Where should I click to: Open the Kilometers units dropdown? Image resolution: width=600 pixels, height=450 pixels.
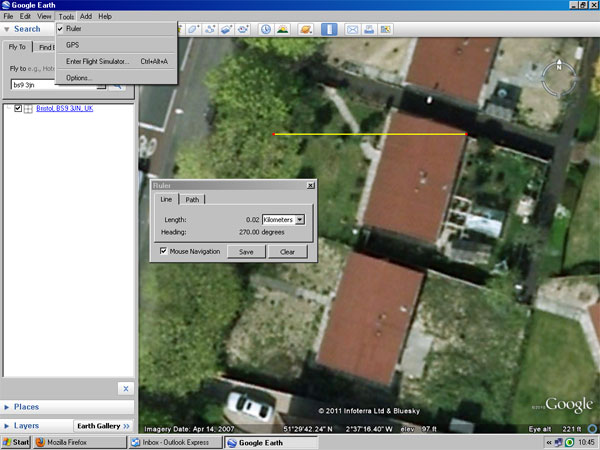tap(283, 219)
